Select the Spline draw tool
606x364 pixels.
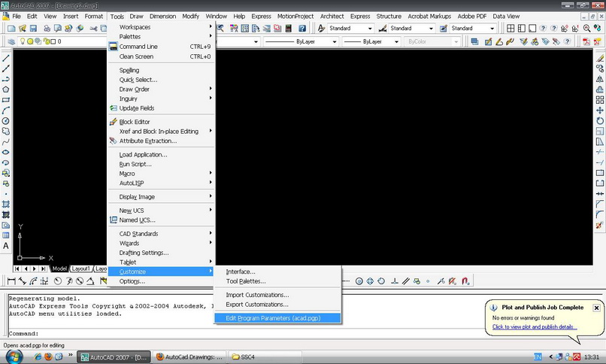point(6,142)
